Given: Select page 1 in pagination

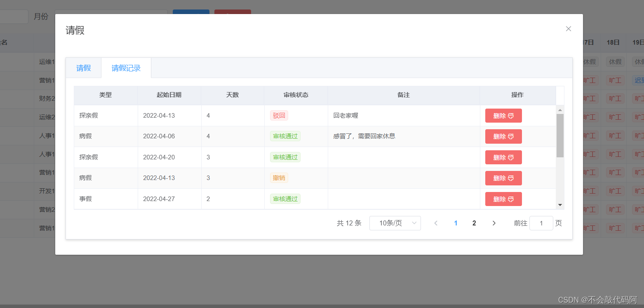Looking at the screenshot, I should (x=456, y=223).
